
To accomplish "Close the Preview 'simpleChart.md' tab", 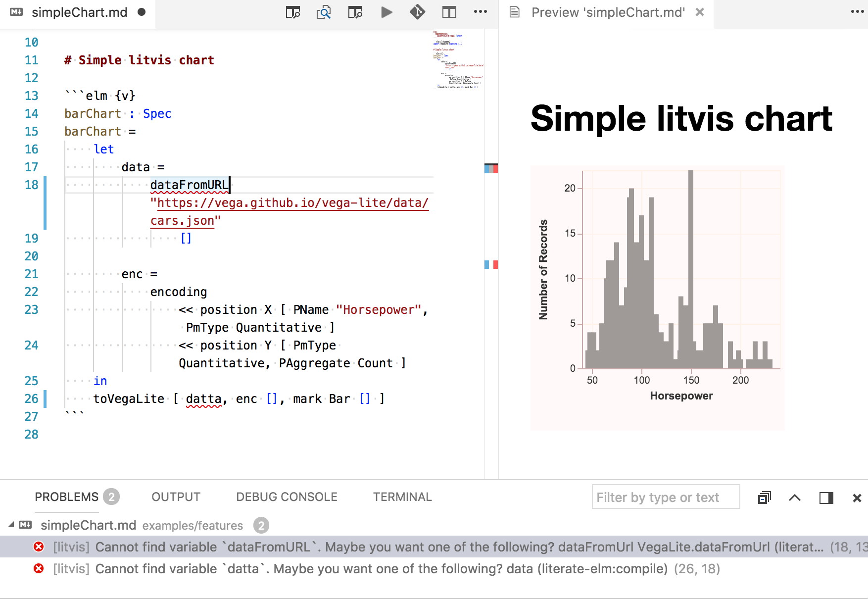I will (x=700, y=12).
